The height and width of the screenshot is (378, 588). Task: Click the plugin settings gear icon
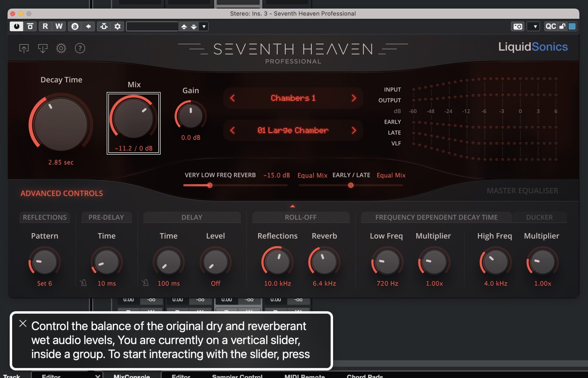tap(61, 48)
